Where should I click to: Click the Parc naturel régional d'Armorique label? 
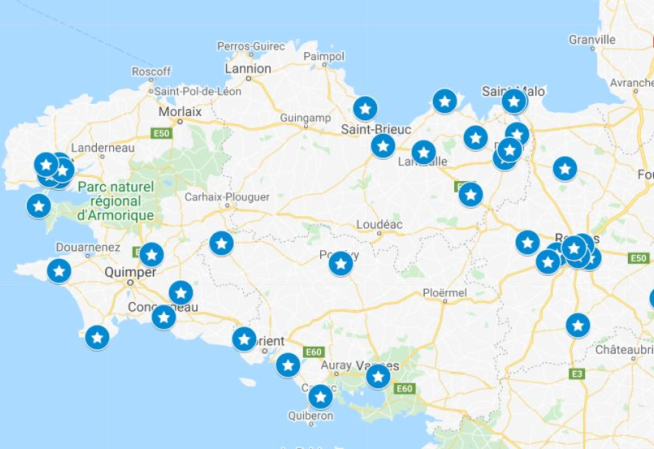coord(116,201)
